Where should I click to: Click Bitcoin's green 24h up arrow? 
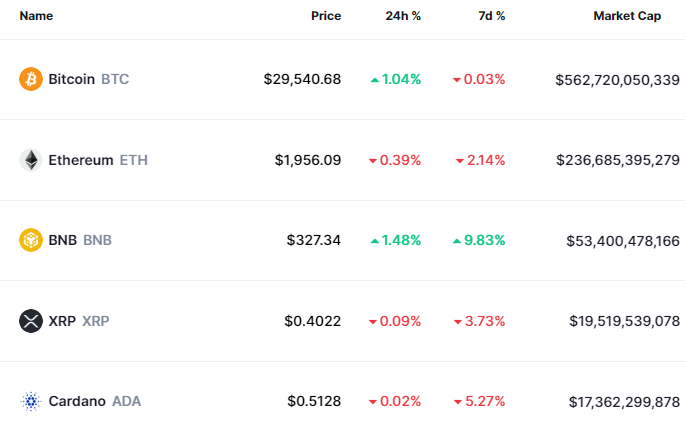374,79
